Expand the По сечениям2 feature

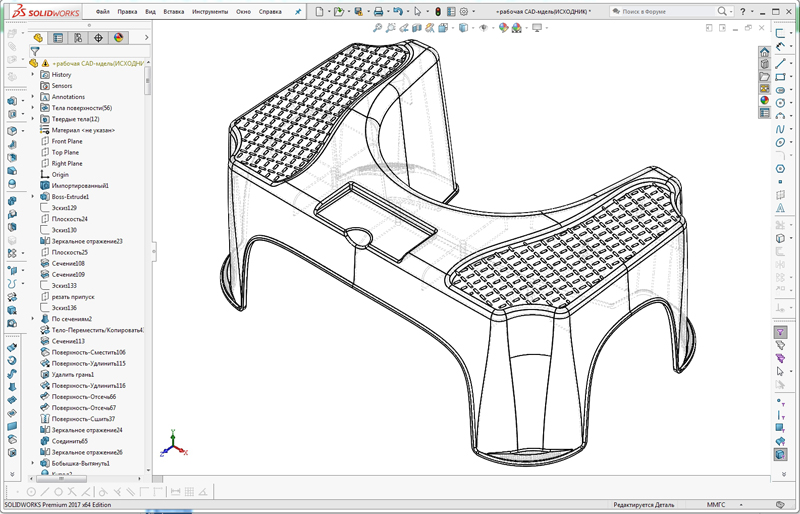coord(33,319)
